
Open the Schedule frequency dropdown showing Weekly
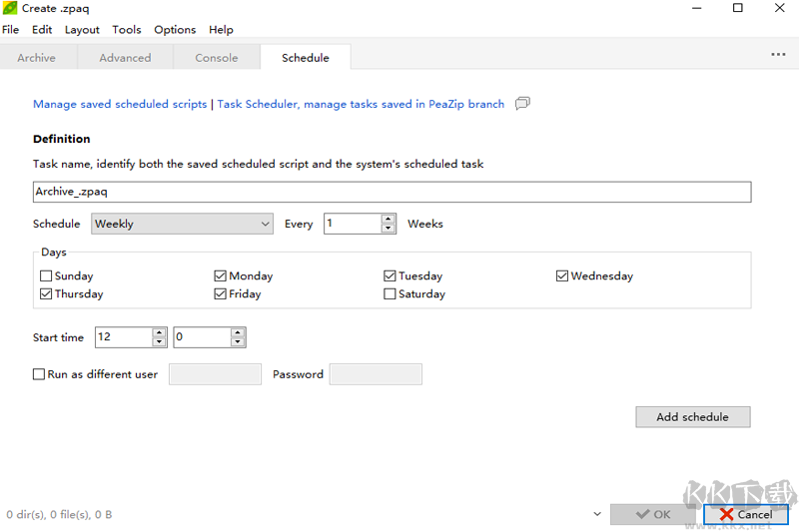[x=182, y=224]
